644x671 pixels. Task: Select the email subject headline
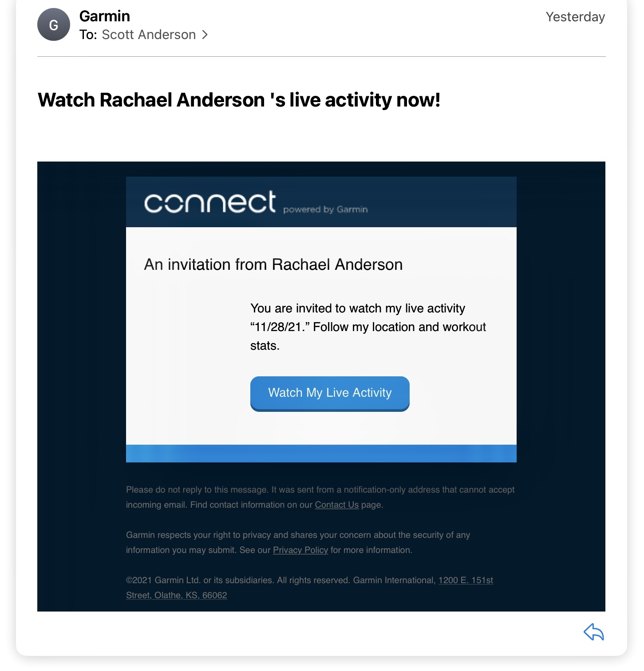point(239,100)
